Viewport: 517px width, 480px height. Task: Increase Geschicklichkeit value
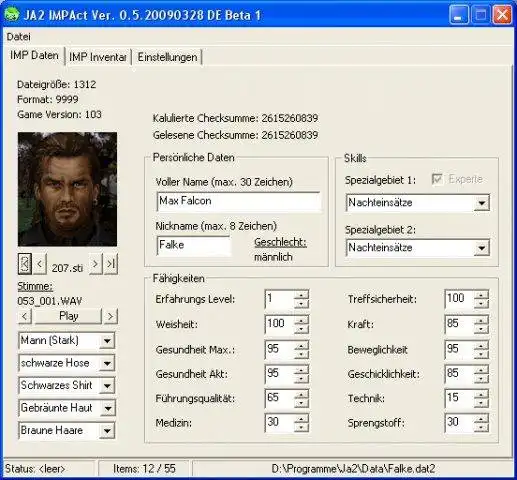(481, 370)
